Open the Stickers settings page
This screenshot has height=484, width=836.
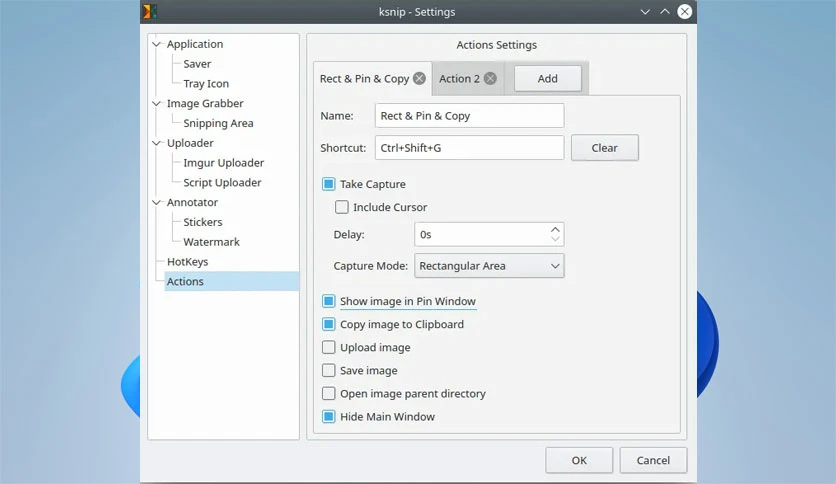(x=203, y=222)
